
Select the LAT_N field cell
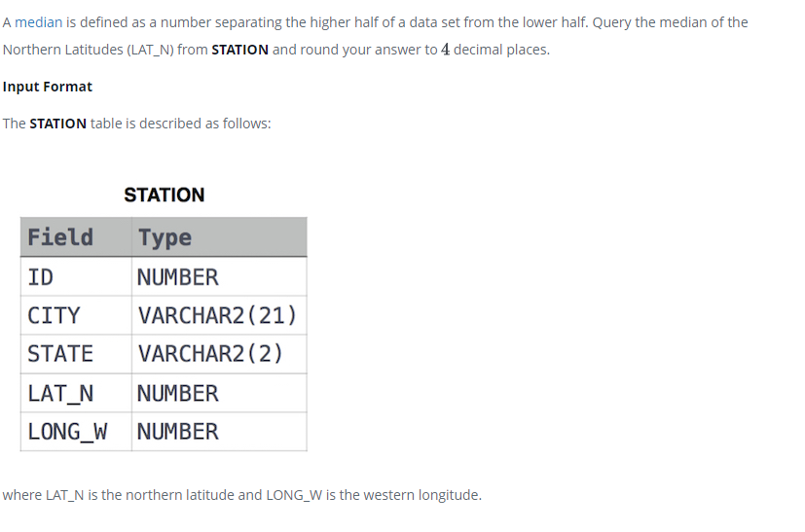76,393
